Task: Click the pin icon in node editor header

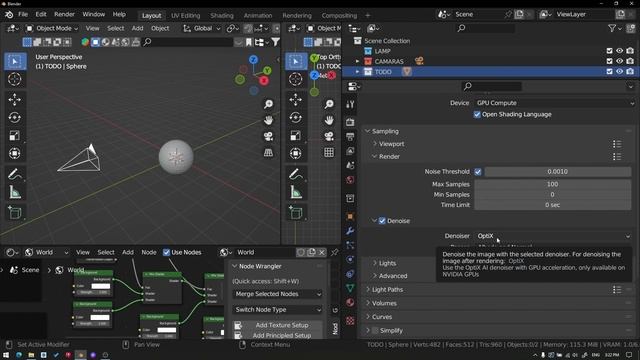Action: (x=335, y=252)
